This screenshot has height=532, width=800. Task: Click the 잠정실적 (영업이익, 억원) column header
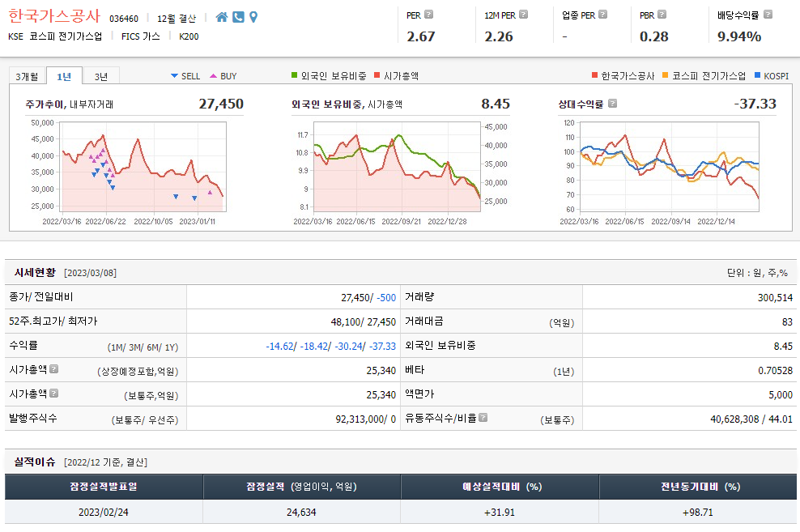[301, 487]
